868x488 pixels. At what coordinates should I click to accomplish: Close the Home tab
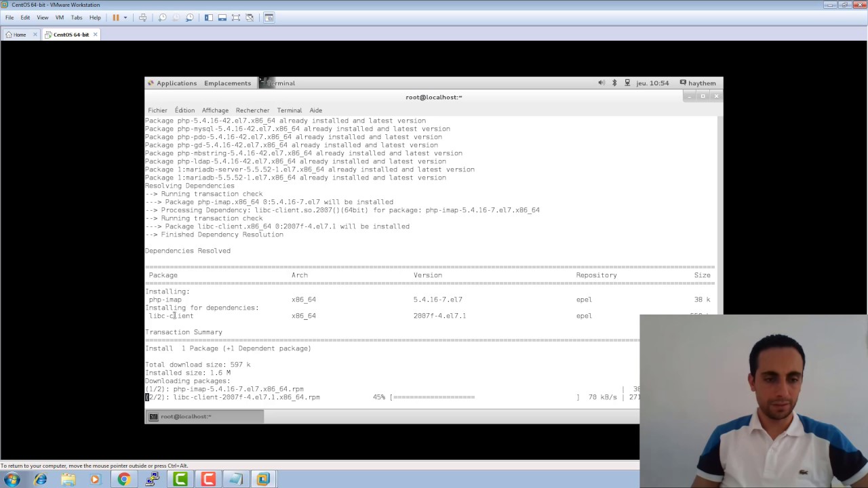tap(34, 35)
